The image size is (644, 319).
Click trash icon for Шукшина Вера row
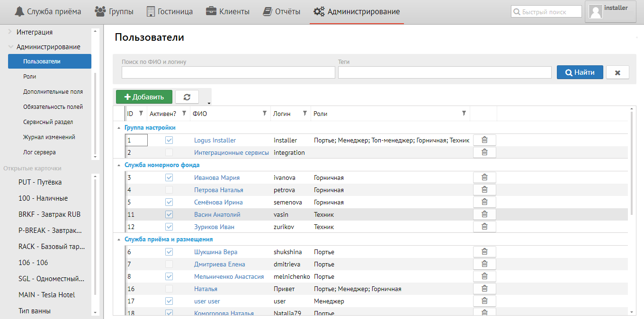pyautogui.click(x=484, y=252)
